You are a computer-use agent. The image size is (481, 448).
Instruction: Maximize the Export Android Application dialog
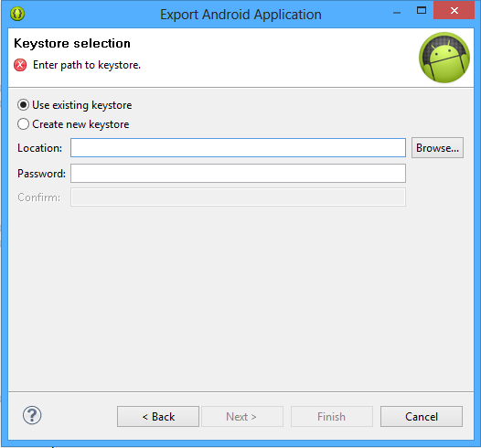422,10
